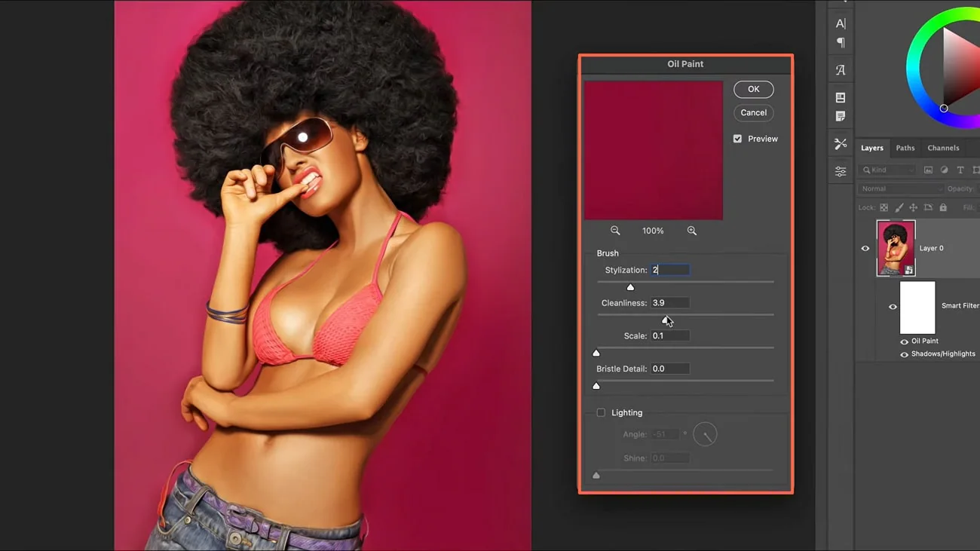Select the Smart Filters mask thumbnail
Screen dimensions: 980x551
(x=917, y=308)
